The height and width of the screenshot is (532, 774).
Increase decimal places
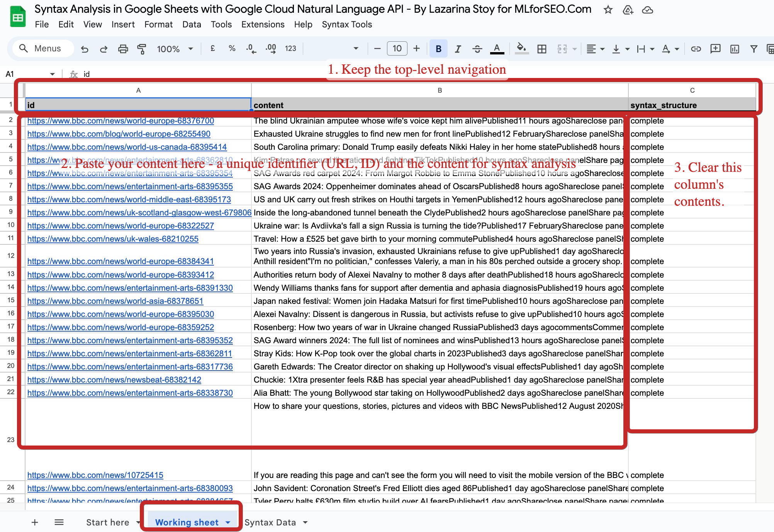[271, 49]
